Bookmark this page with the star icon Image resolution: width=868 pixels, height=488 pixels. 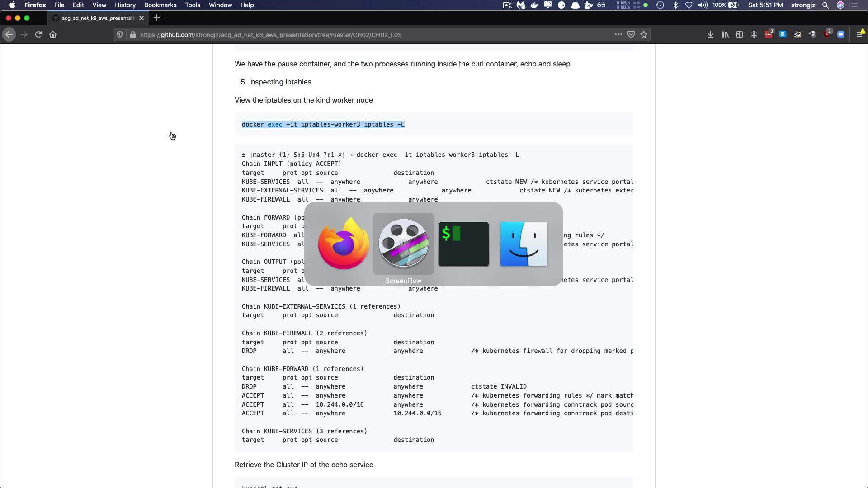pos(644,34)
